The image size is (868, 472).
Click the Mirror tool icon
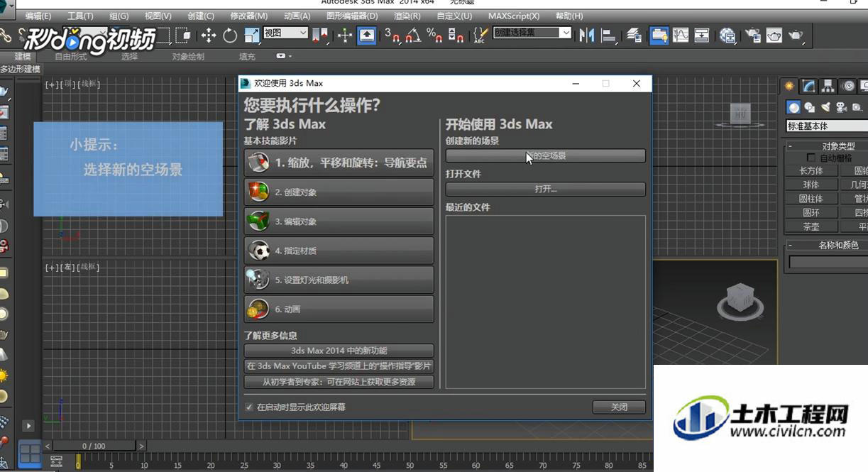click(587, 35)
